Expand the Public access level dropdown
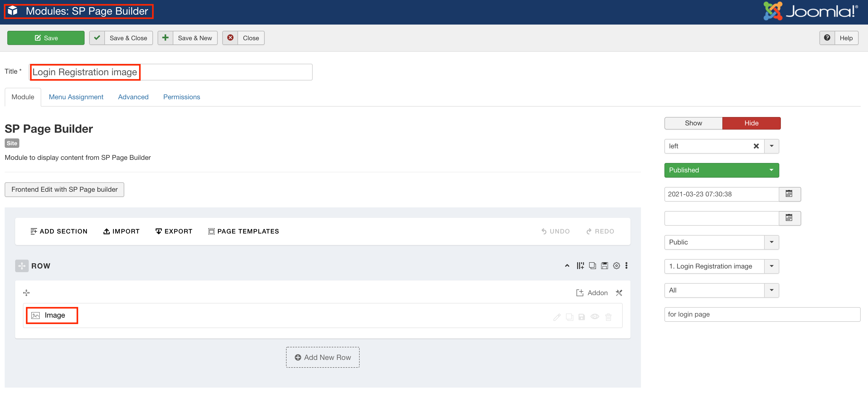This screenshot has height=397, width=868. pos(721,242)
